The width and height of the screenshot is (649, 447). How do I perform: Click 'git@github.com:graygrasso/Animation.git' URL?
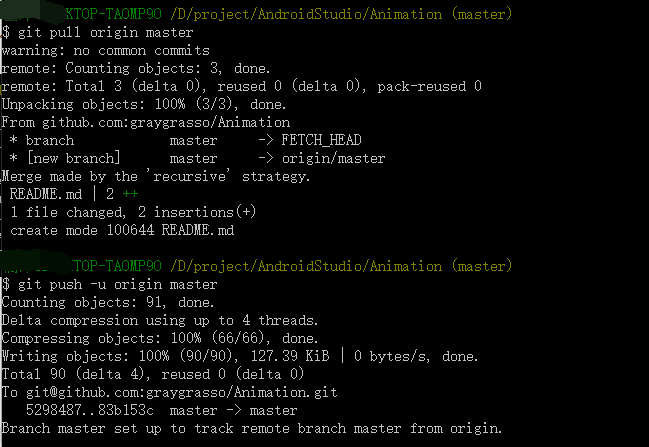click(x=182, y=392)
